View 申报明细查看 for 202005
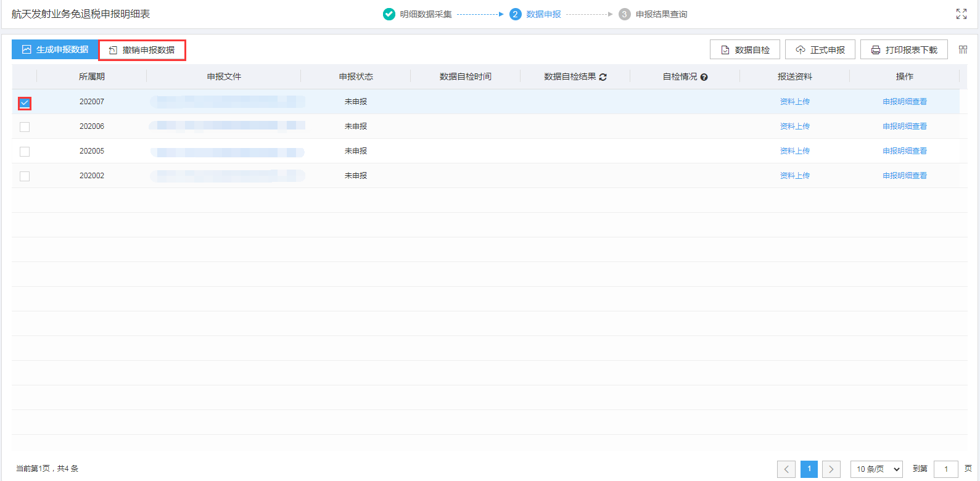 click(x=905, y=151)
